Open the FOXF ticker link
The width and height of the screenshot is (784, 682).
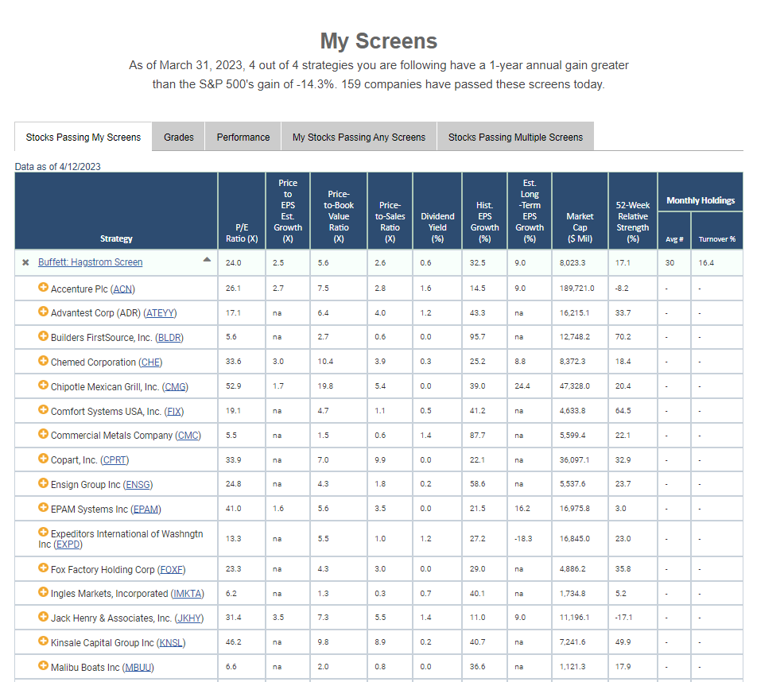tap(172, 569)
